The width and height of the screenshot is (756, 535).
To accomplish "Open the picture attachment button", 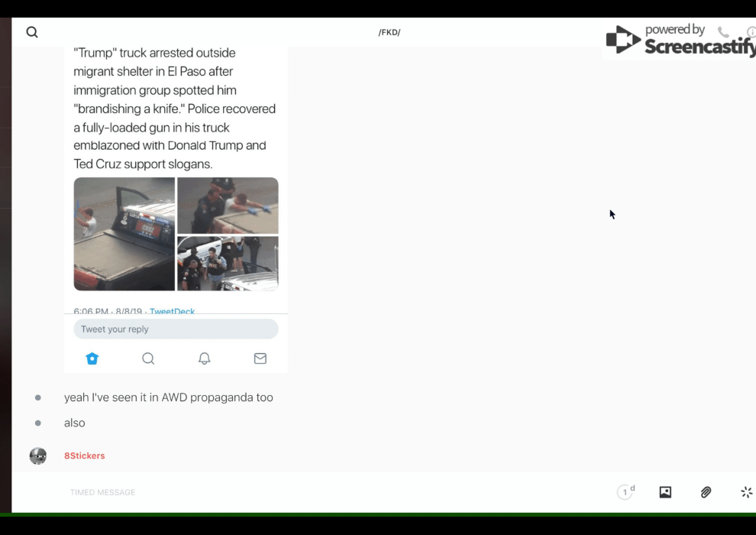I will 665,492.
